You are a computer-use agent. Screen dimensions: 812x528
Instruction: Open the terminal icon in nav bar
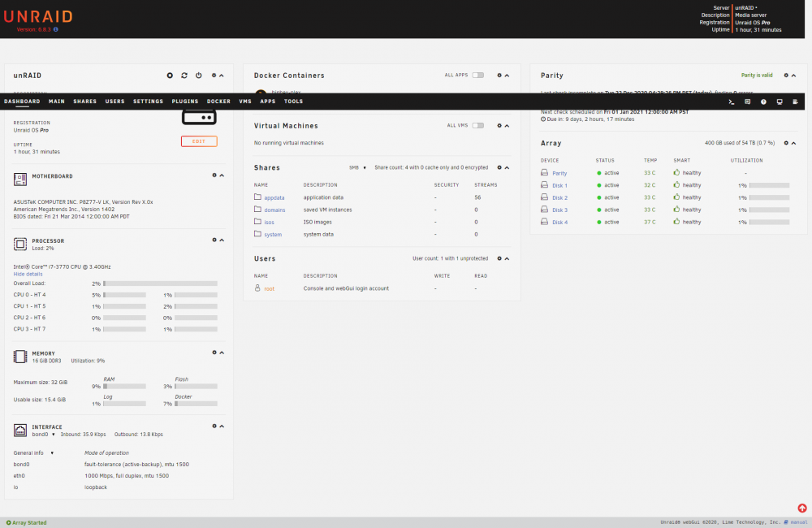732,102
